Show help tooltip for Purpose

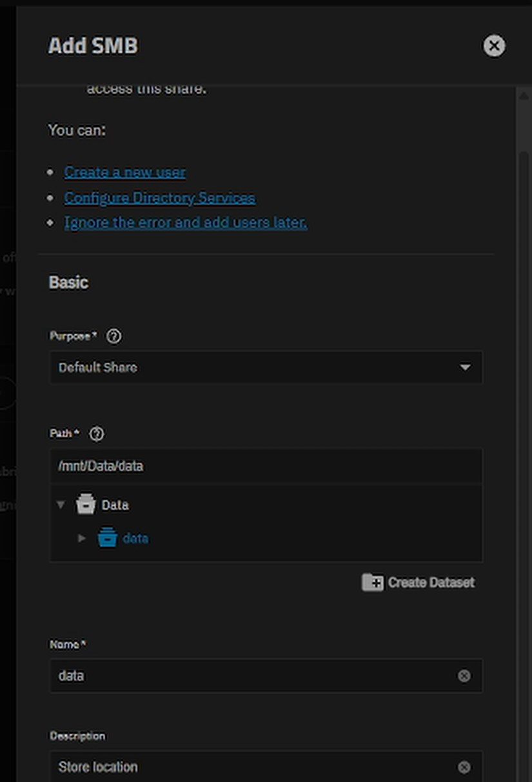pos(113,336)
